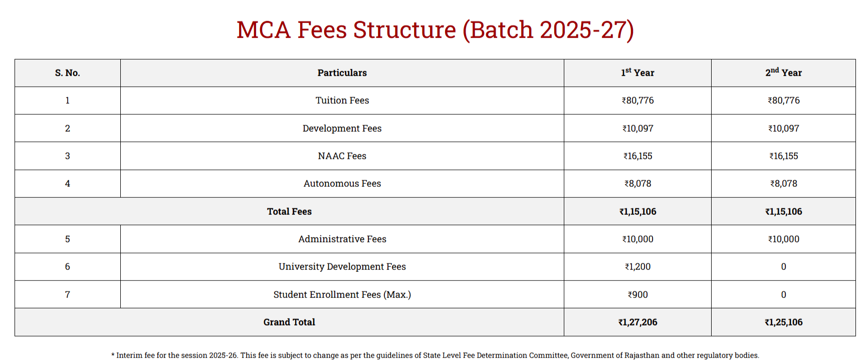Click the Administrative Fees row label
The height and width of the screenshot is (362, 868).
click(342, 239)
